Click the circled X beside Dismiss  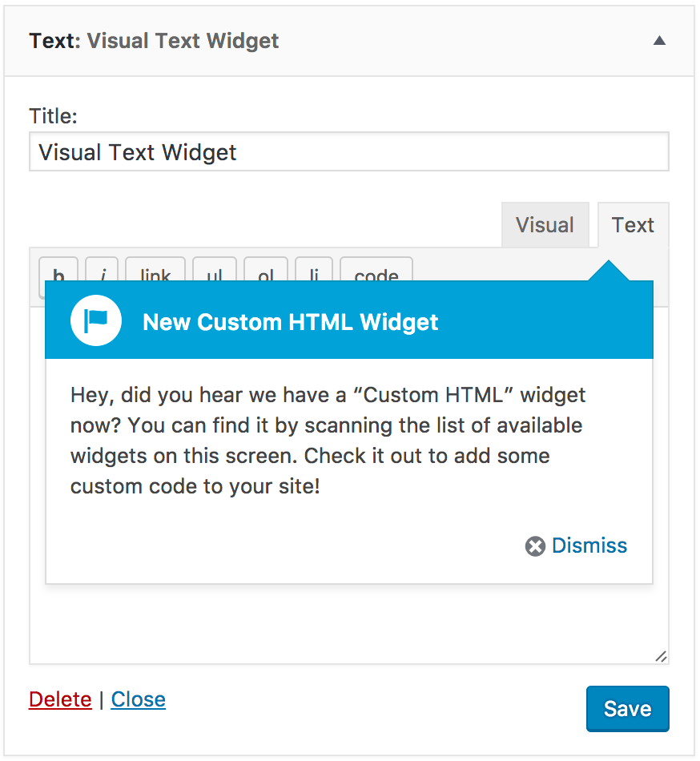point(533,546)
